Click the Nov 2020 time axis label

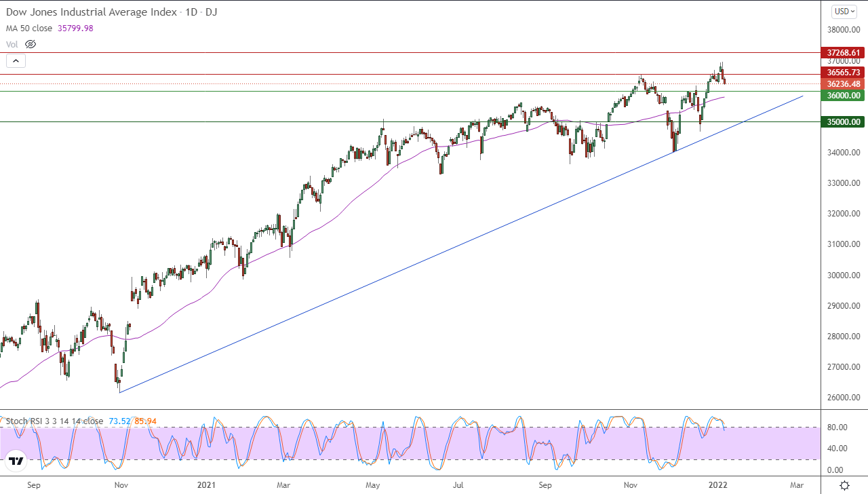pos(121,485)
